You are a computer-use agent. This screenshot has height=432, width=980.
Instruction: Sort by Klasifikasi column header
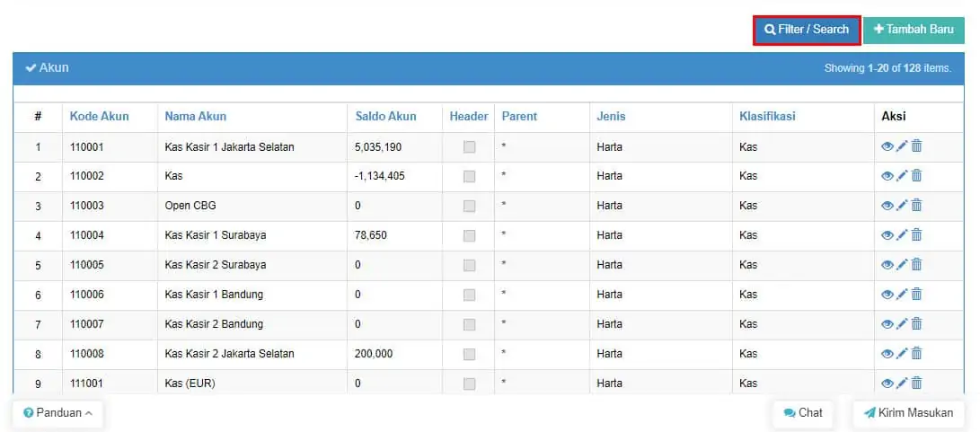tap(767, 116)
